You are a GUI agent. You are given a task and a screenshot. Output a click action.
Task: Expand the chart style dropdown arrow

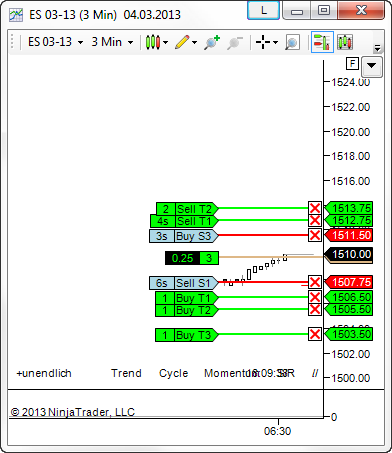[x=165, y=43]
